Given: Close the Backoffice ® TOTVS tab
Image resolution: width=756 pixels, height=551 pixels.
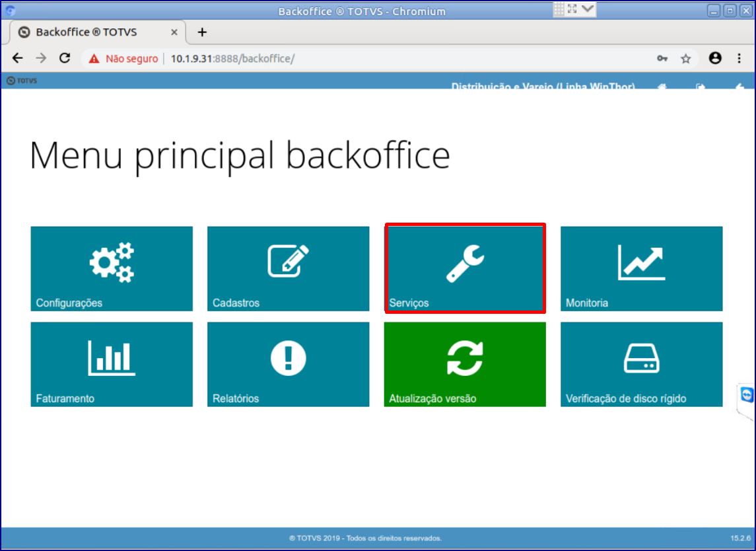Looking at the screenshot, I should click(174, 32).
